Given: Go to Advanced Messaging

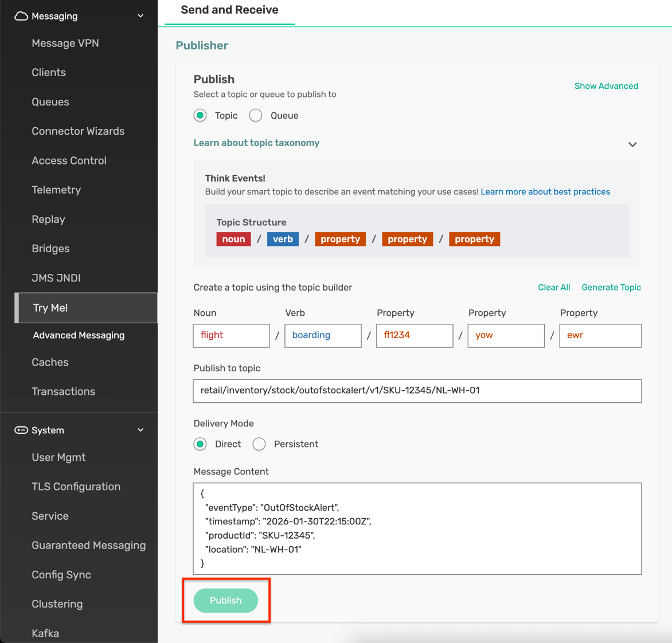Looking at the screenshot, I should tap(79, 335).
